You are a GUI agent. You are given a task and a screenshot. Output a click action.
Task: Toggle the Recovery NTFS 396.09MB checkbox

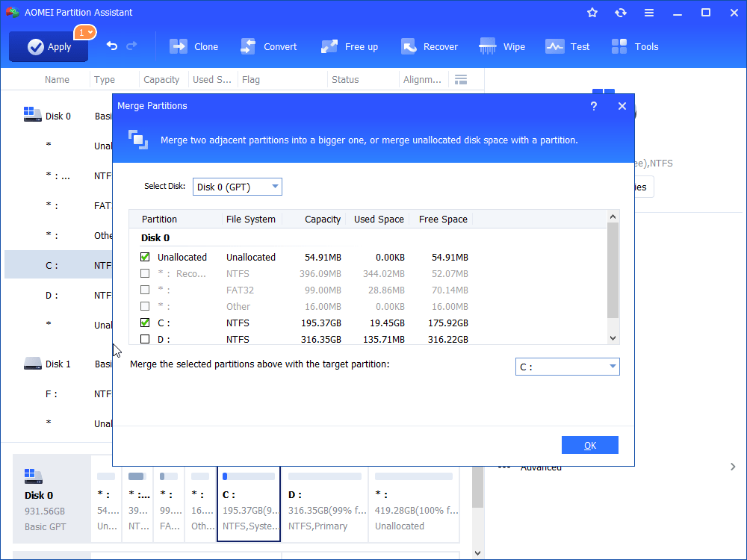[145, 273]
